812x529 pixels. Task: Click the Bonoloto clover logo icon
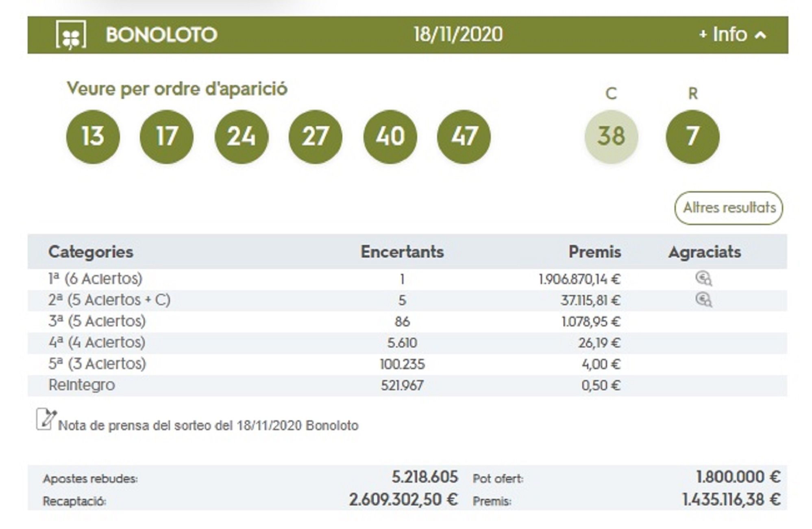click(x=71, y=35)
